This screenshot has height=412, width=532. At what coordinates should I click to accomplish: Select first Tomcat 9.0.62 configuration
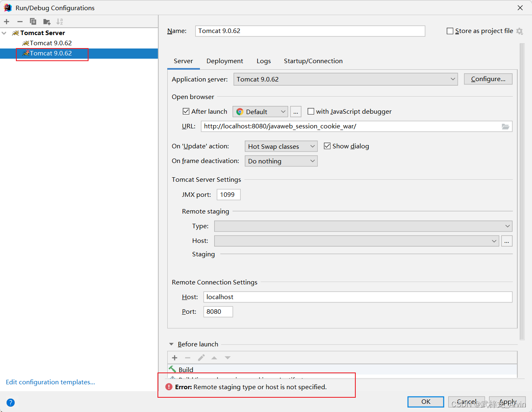(51, 43)
